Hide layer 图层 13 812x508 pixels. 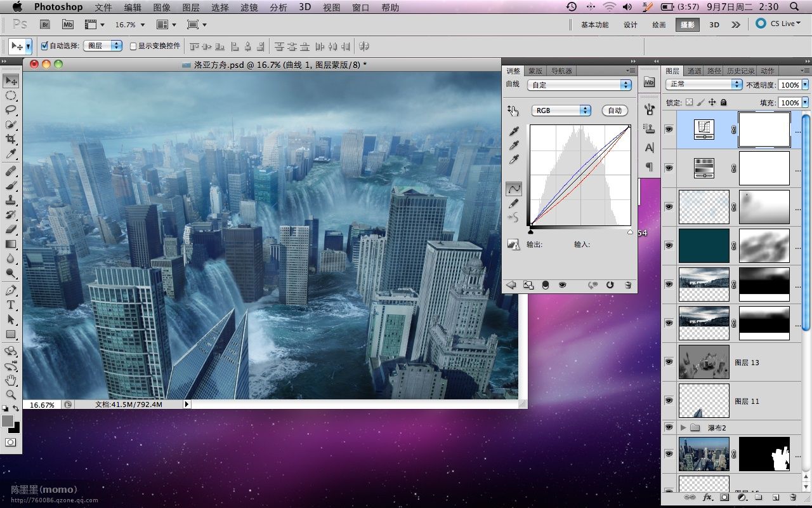(669, 361)
